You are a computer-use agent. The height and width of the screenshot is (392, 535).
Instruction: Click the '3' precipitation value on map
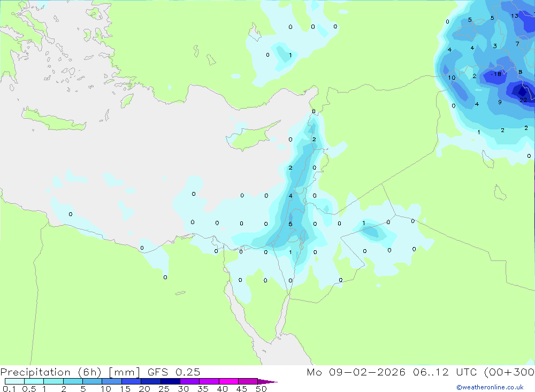(495, 46)
